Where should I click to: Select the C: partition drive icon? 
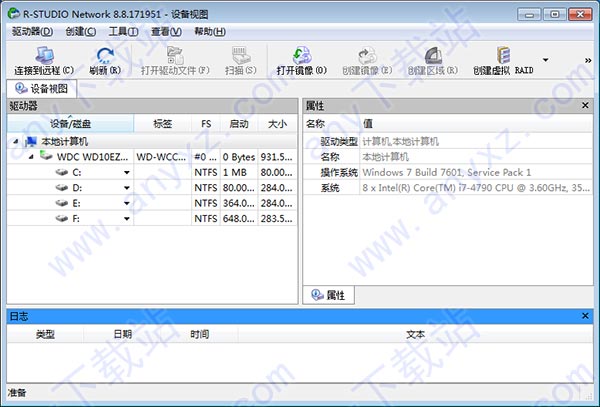coord(62,172)
